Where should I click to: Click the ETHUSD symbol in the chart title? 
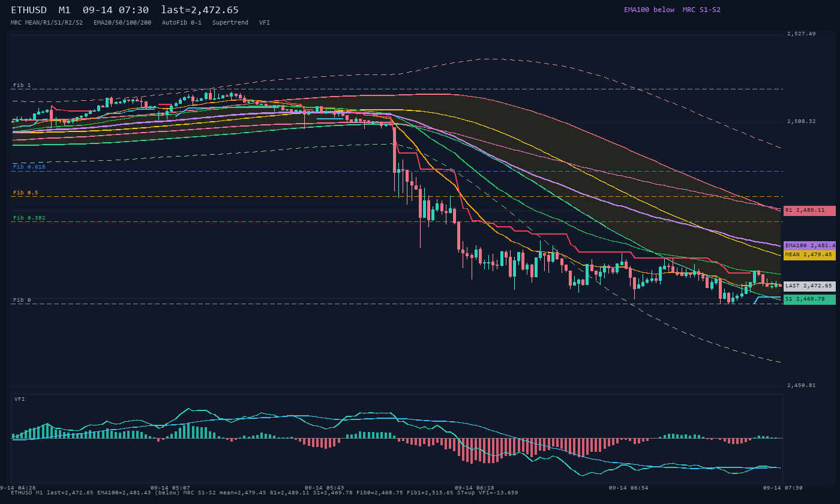[29, 10]
